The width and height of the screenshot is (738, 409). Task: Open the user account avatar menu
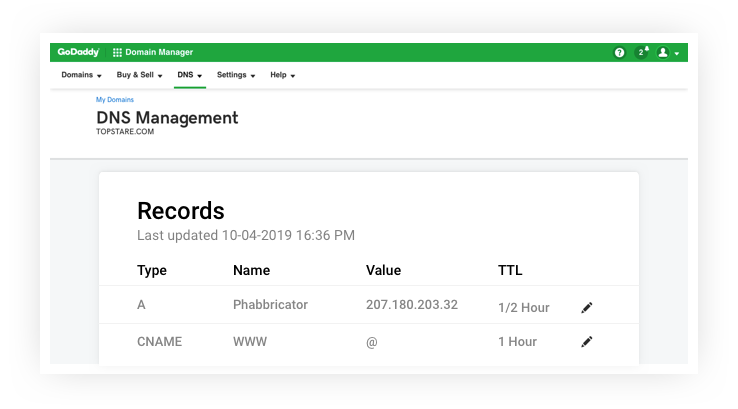[x=663, y=52]
